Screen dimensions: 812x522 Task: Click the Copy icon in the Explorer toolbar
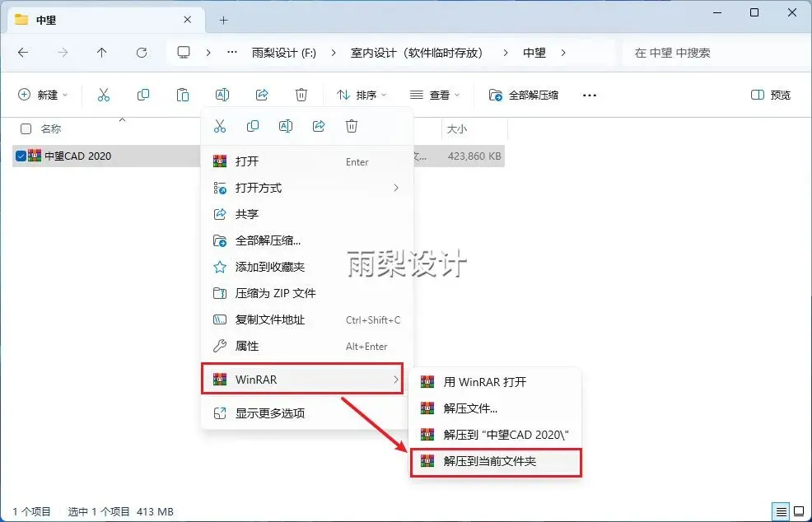click(143, 95)
